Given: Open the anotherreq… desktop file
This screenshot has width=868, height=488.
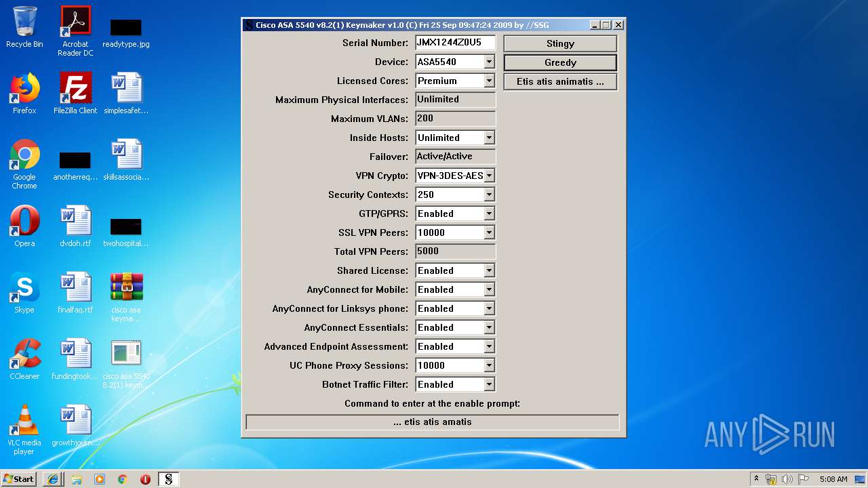Looking at the screenshot, I should click(x=75, y=165).
